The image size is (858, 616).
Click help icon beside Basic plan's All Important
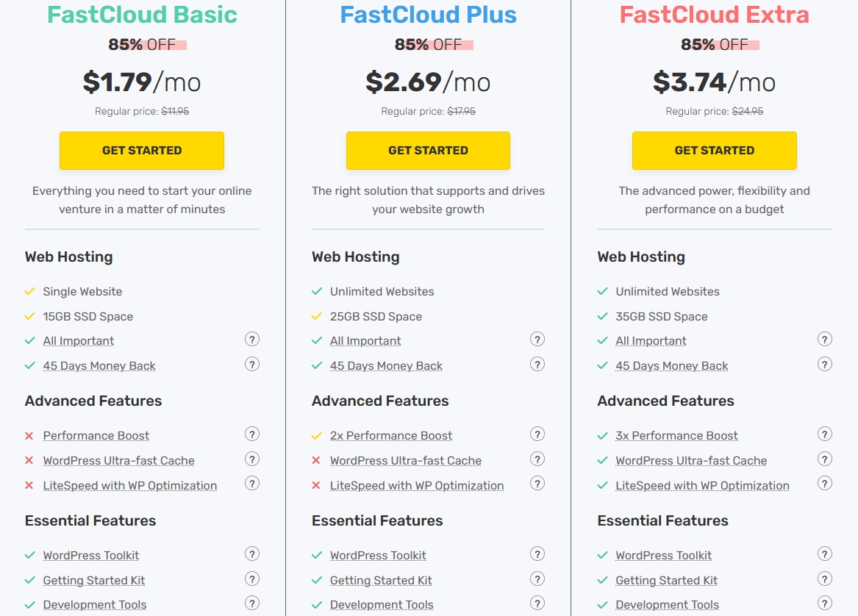pyautogui.click(x=252, y=340)
